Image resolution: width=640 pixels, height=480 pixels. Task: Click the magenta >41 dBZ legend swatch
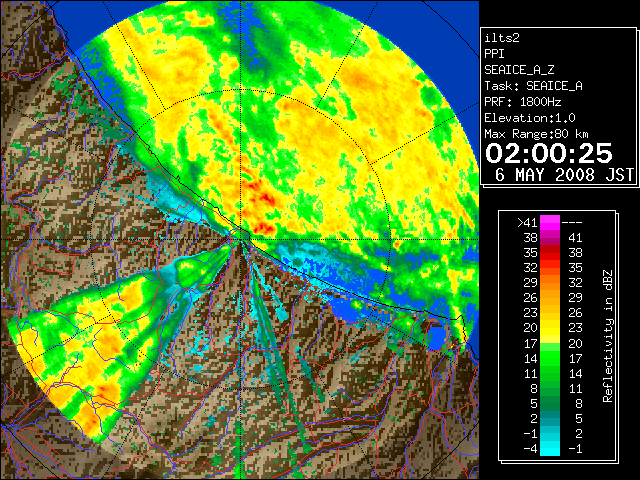[x=550, y=223]
